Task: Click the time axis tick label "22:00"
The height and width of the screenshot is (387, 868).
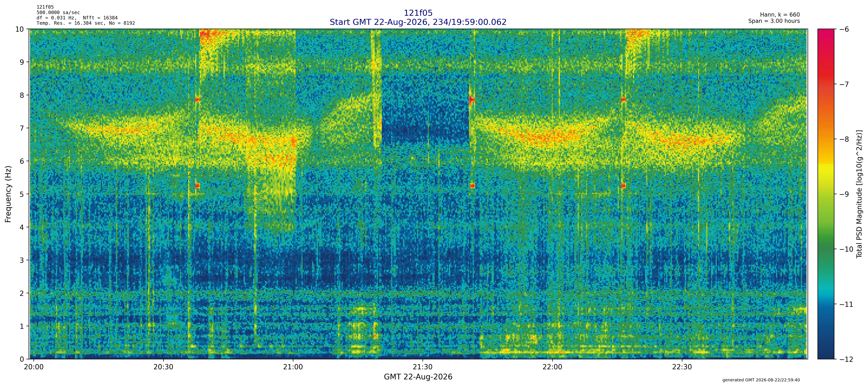Action: pyautogui.click(x=553, y=367)
